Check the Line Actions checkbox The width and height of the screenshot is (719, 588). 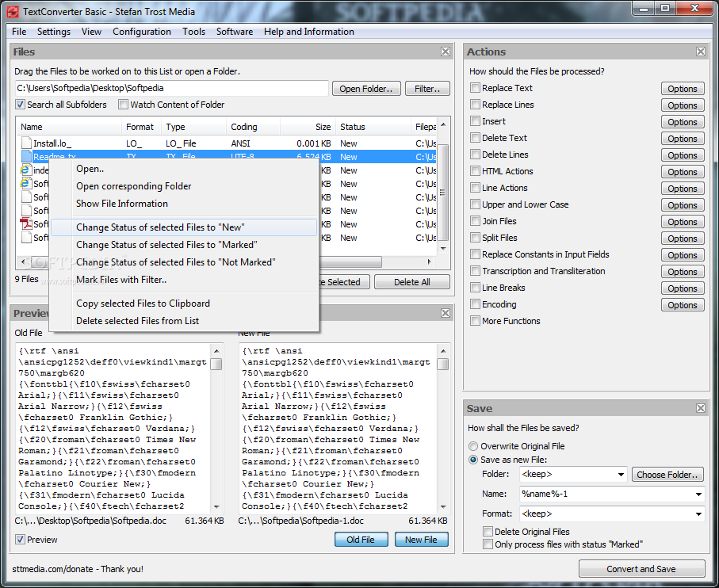[475, 188]
